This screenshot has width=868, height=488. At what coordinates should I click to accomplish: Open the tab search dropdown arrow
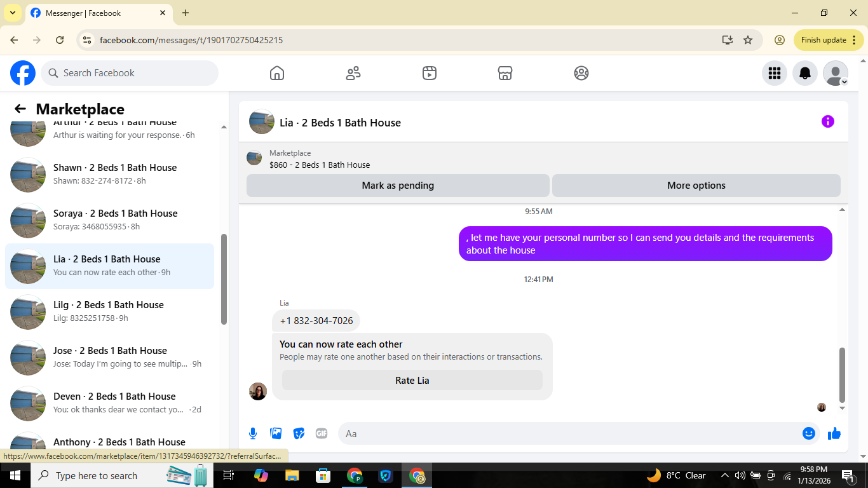click(x=12, y=13)
